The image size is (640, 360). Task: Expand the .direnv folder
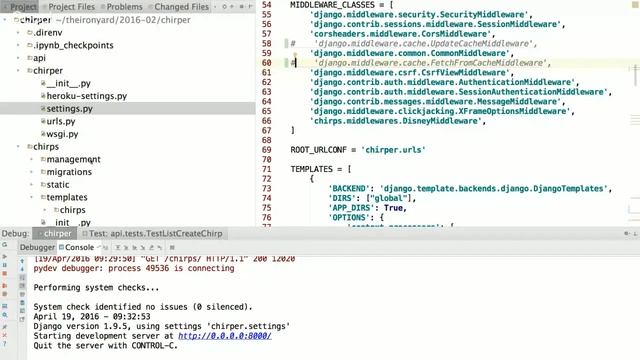click(18, 32)
